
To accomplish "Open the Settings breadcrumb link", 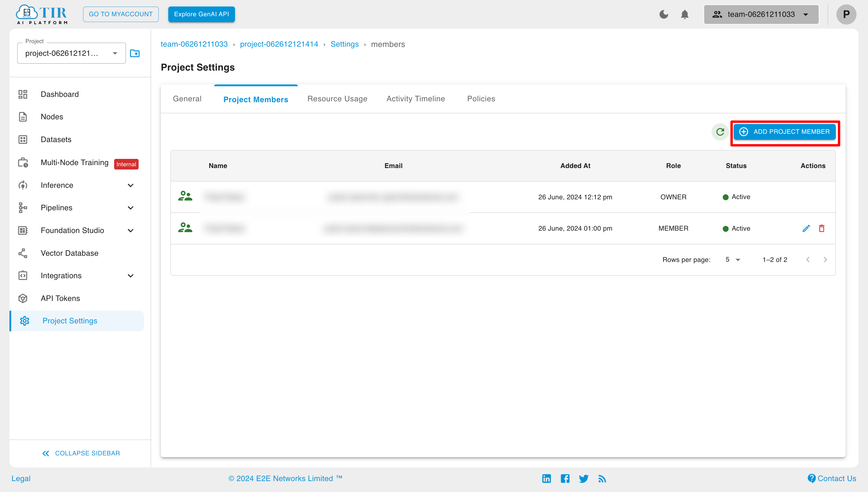I will [x=345, y=44].
